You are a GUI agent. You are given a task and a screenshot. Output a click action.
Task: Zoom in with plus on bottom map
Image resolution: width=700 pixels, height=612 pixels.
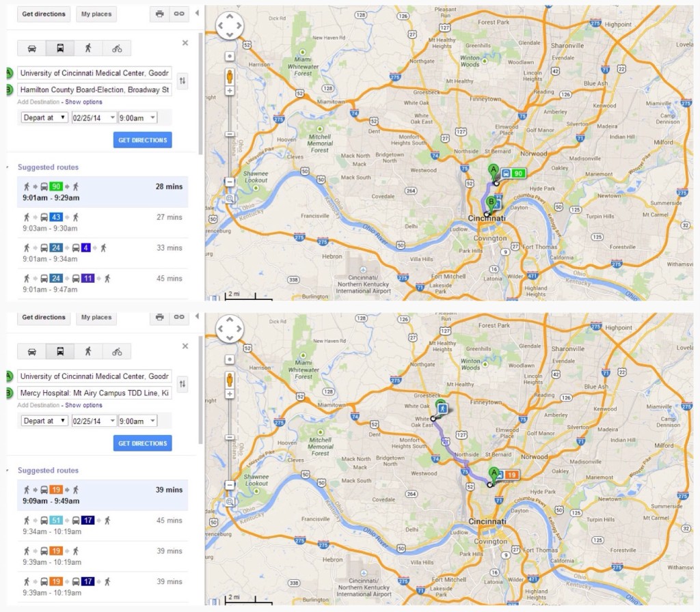point(230,394)
